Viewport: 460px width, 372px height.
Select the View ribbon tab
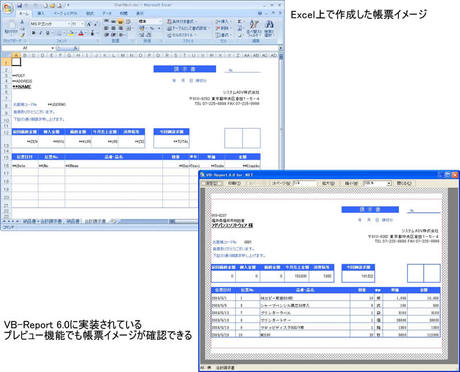140,13
